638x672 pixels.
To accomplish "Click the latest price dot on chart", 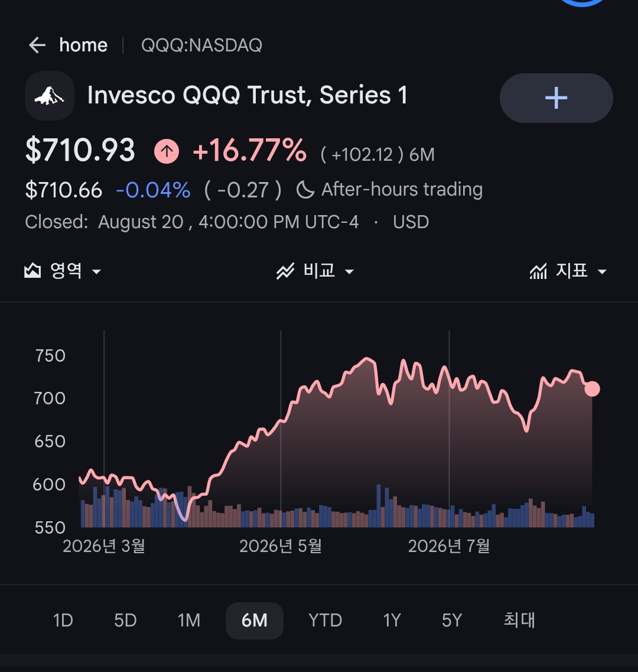I will (x=592, y=389).
